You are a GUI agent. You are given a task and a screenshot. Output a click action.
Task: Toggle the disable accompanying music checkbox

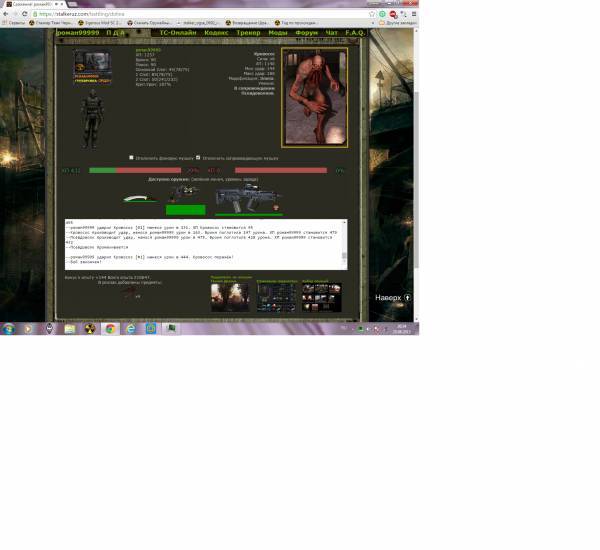(x=200, y=157)
